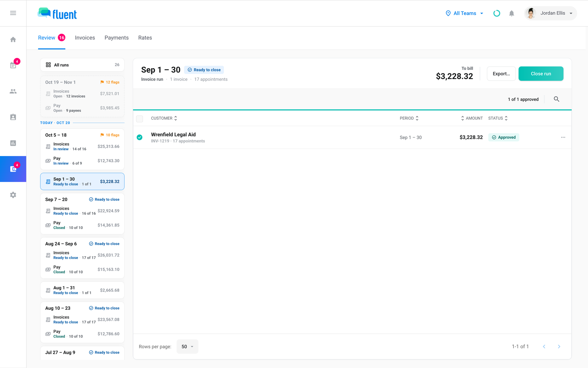
Task: Open the All Teams dropdown
Action: tap(465, 13)
